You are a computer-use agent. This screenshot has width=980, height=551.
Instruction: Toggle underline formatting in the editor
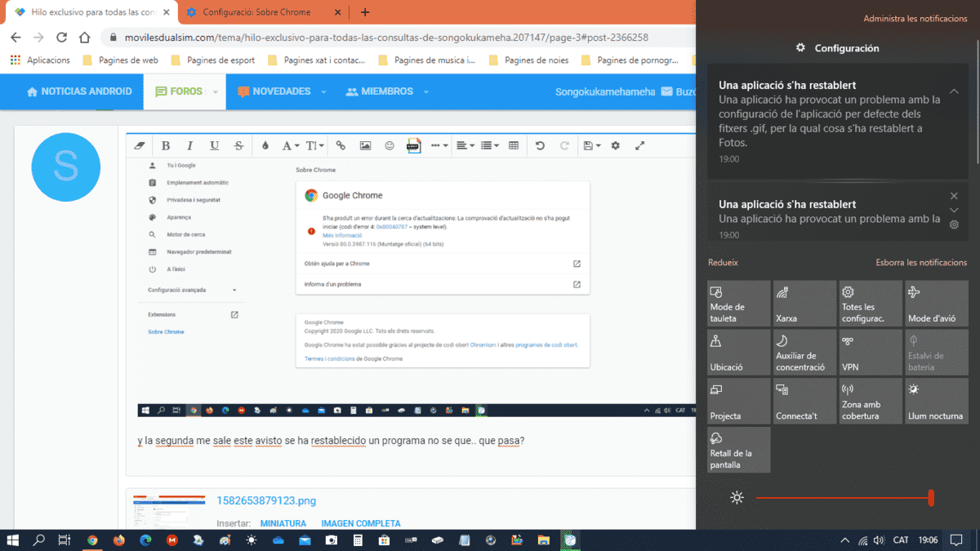point(214,145)
